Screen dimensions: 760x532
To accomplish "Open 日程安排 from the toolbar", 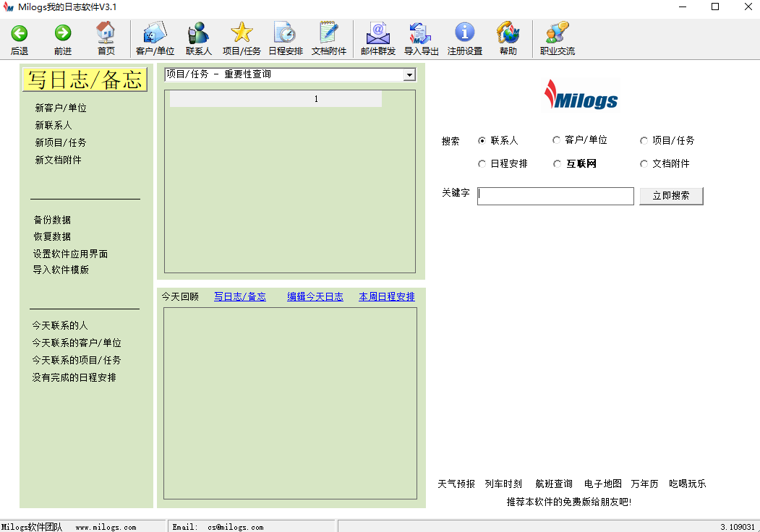I will click(285, 38).
